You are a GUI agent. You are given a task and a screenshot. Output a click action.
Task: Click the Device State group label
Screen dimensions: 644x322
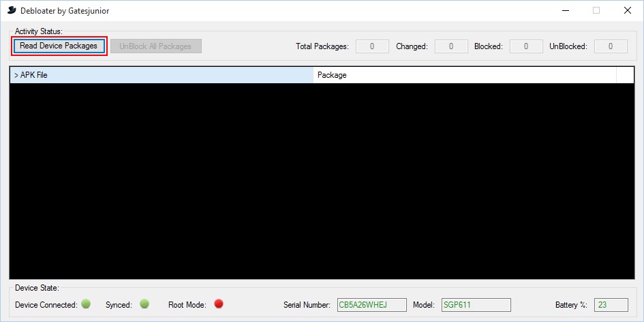pyautogui.click(x=37, y=287)
